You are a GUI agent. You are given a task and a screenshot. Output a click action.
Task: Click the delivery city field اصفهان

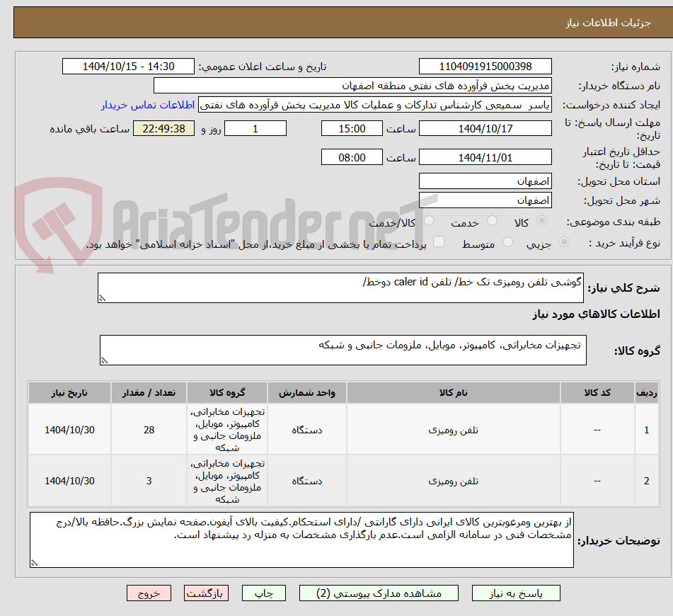485,200
